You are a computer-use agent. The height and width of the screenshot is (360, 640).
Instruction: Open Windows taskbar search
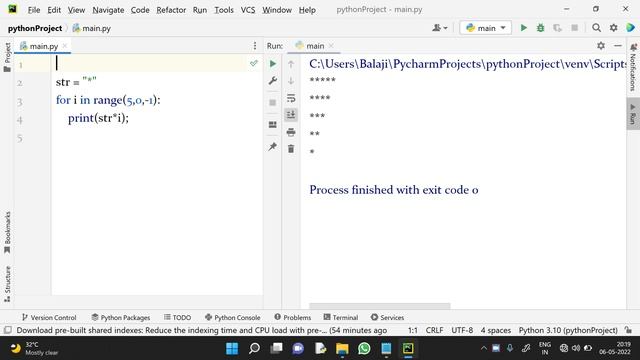click(254, 348)
